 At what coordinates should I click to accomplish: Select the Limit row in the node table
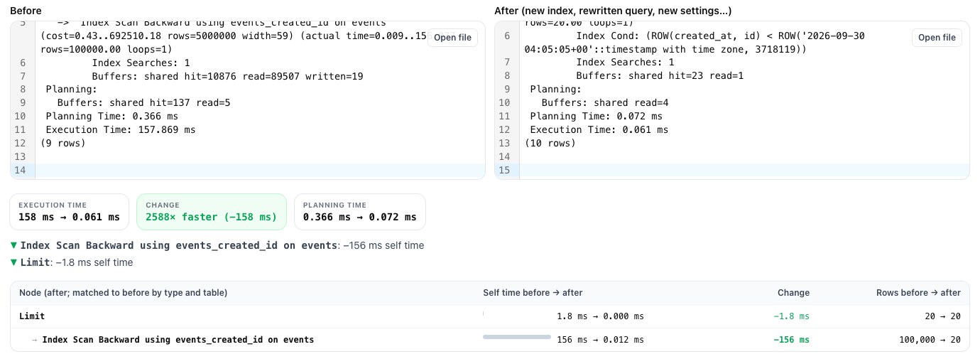click(x=489, y=316)
